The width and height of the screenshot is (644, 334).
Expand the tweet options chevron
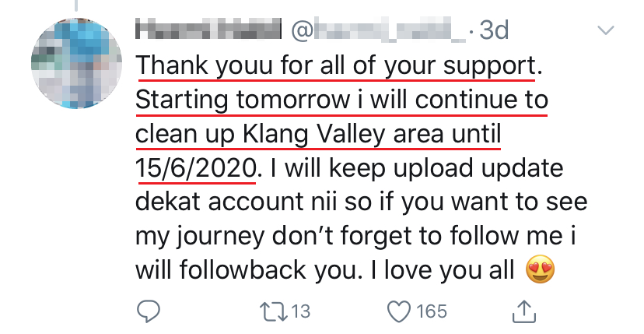604,31
